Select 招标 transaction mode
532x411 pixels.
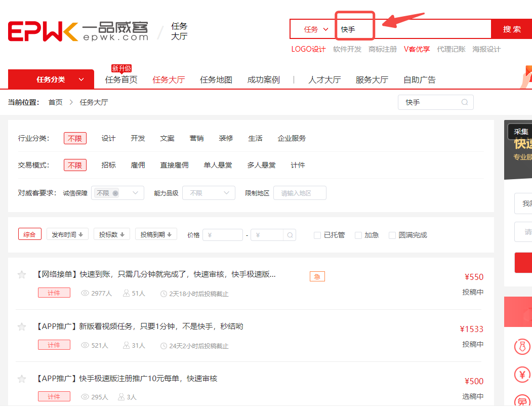[108, 165]
